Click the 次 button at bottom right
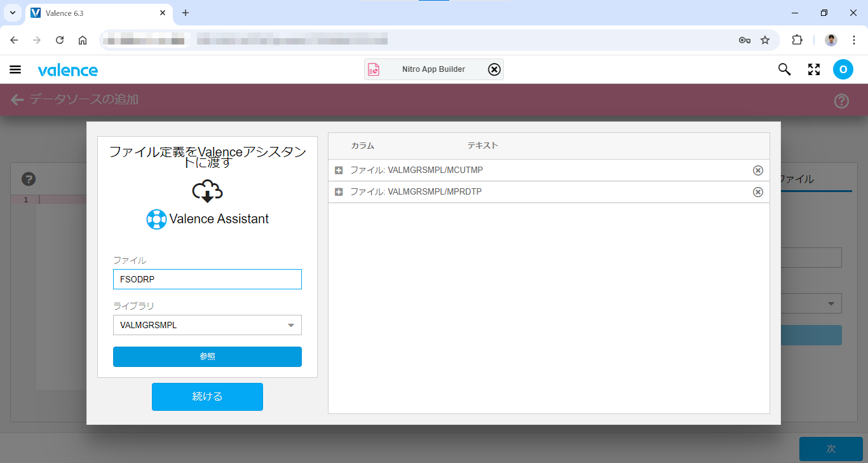868x463 pixels. [831, 449]
